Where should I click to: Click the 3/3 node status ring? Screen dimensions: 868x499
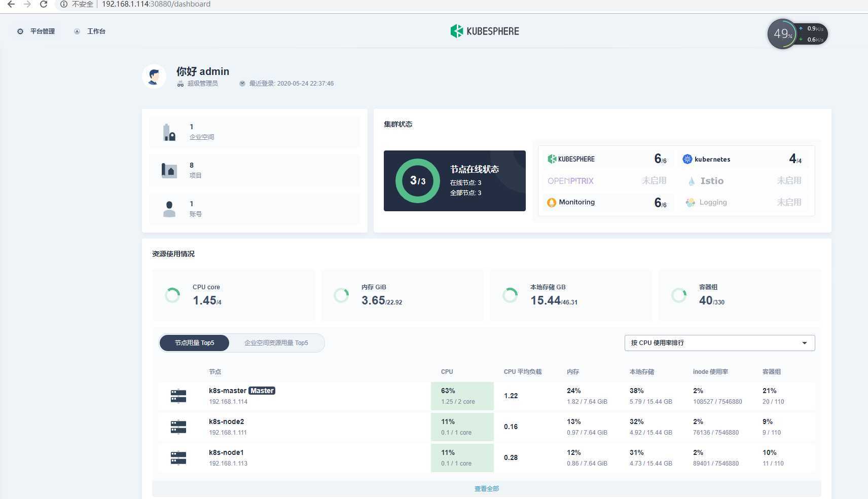tap(418, 181)
